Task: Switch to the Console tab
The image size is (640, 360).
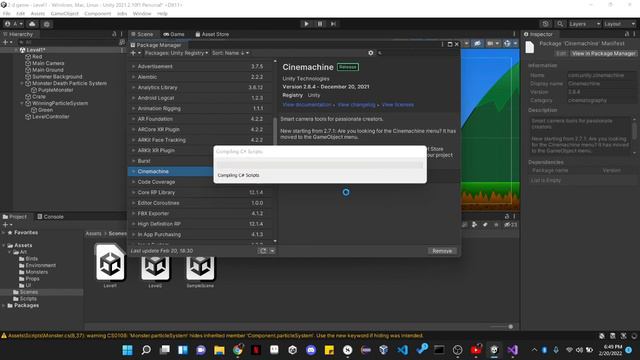Action: coord(50,217)
